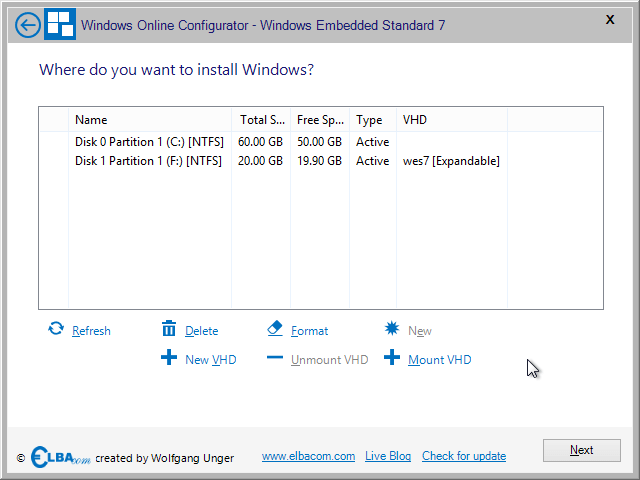
Task: Click the Refresh arrows icon
Action: pos(56,329)
